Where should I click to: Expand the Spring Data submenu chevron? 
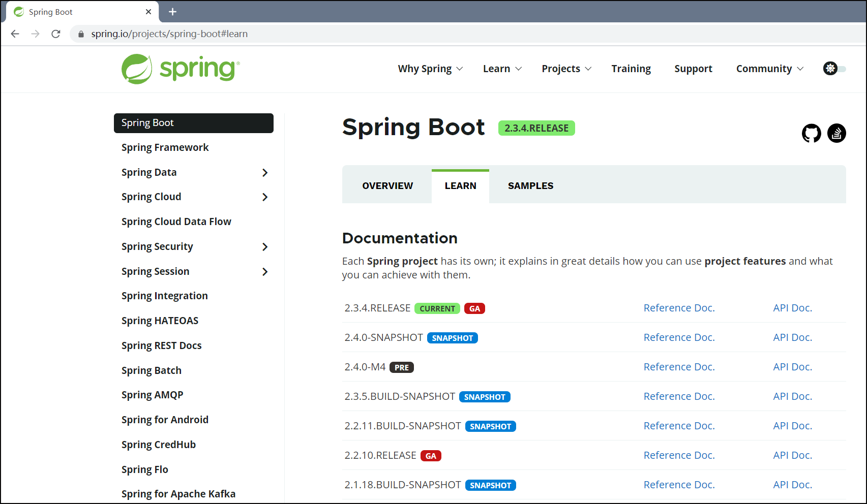[265, 173]
